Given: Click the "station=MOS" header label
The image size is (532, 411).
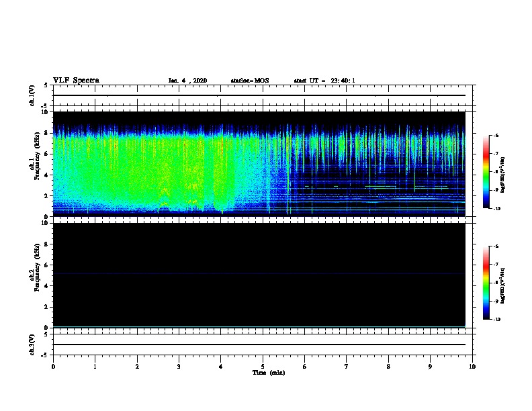Looking at the screenshot, I should pos(250,81).
